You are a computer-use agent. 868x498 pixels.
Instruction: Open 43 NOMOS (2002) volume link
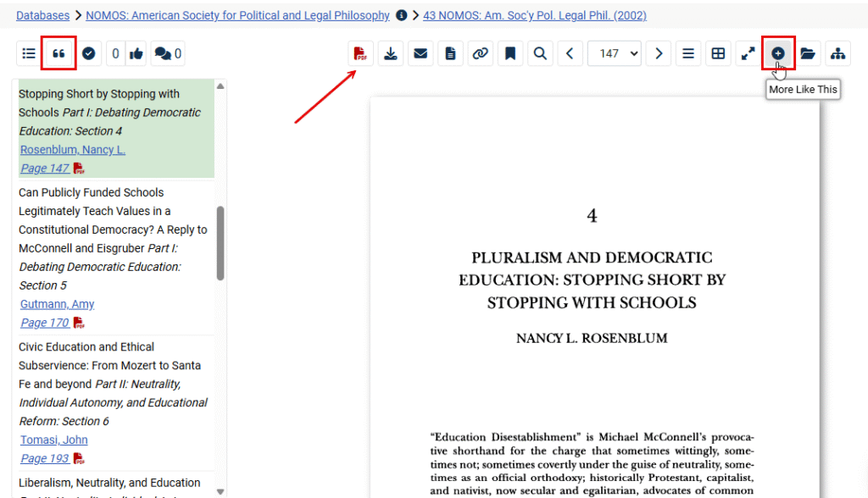point(535,15)
